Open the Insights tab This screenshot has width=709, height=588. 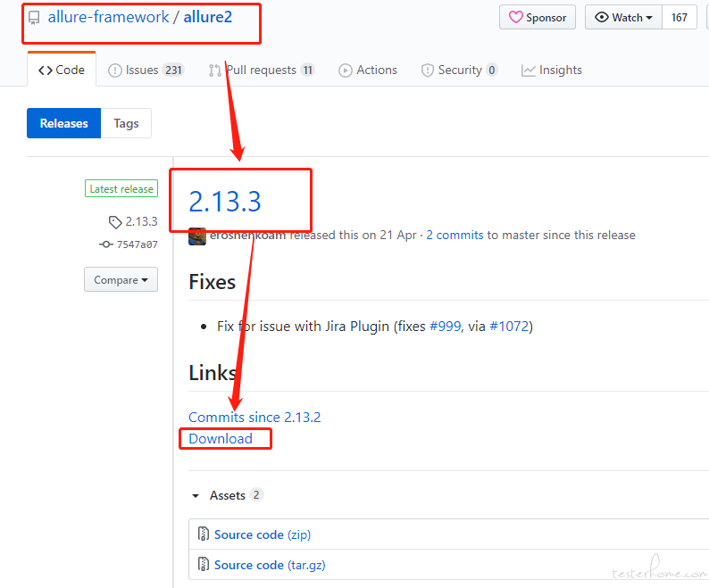click(551, 70)
